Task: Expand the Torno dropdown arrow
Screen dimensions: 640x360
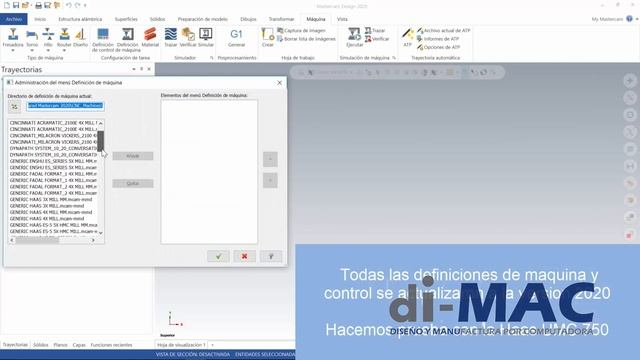Action: click(32, 51)
